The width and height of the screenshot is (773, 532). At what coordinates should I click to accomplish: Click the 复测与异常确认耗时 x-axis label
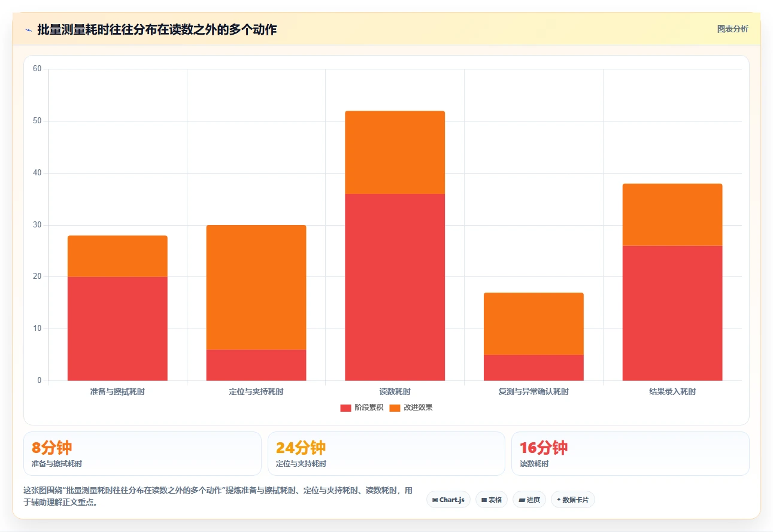(x=534, y=392)
